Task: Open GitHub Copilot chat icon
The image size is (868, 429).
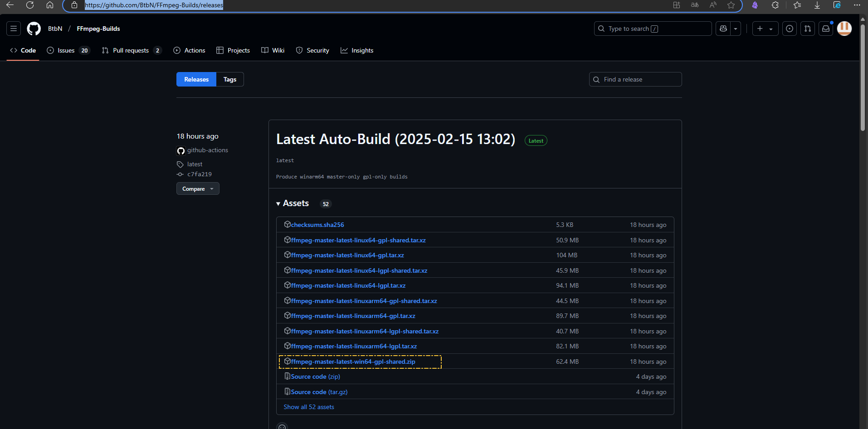Action: [723, 29]
